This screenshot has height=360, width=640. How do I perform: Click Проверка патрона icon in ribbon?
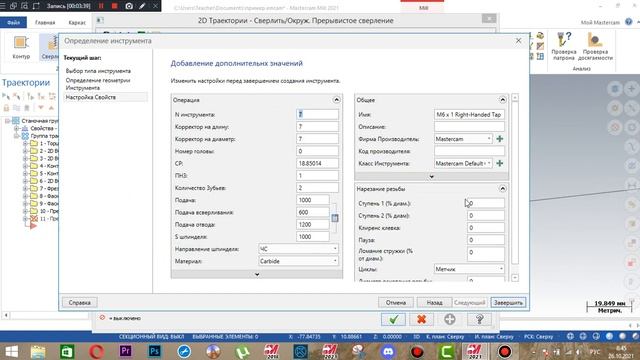point(564,46)
